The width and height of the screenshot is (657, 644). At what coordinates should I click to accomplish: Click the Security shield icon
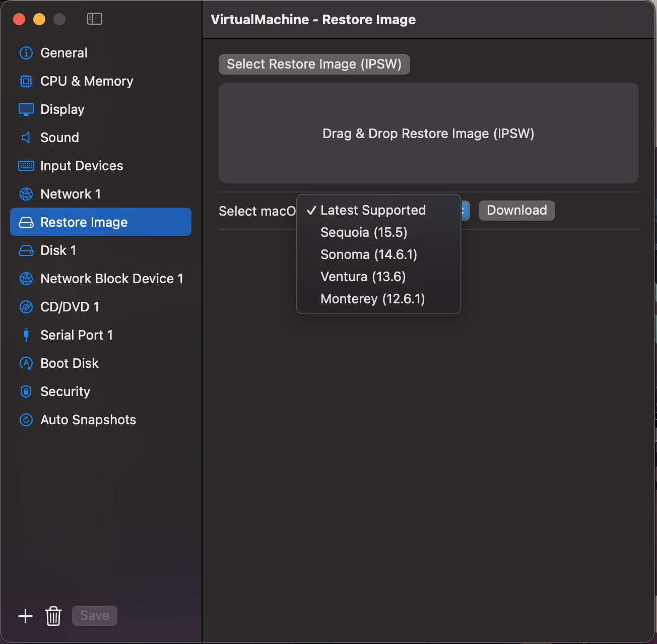coord(26,392)
